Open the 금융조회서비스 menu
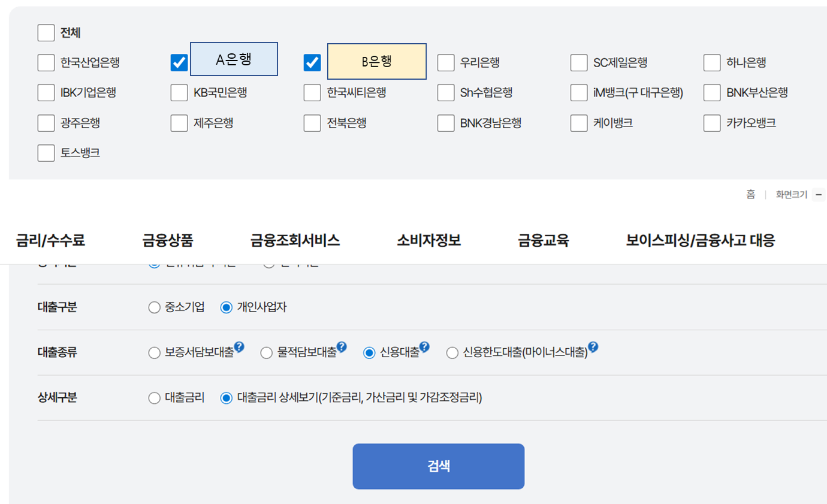827x504 pixels. click(x=295, y=241)
